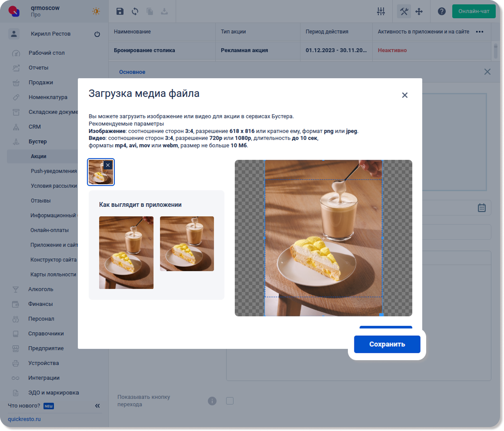Open the Отчеты menu item
The image size is (504, 431).
pyautogui.click(x=38, y=68)
